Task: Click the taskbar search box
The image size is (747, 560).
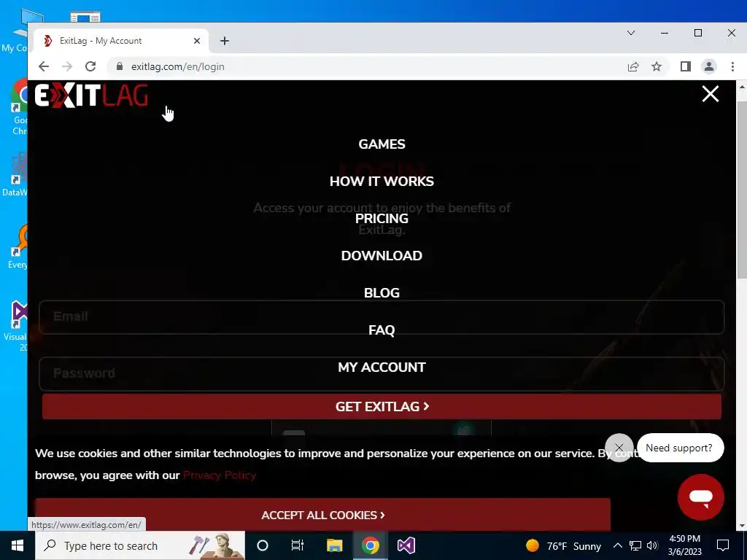Action: pos(140,545)
